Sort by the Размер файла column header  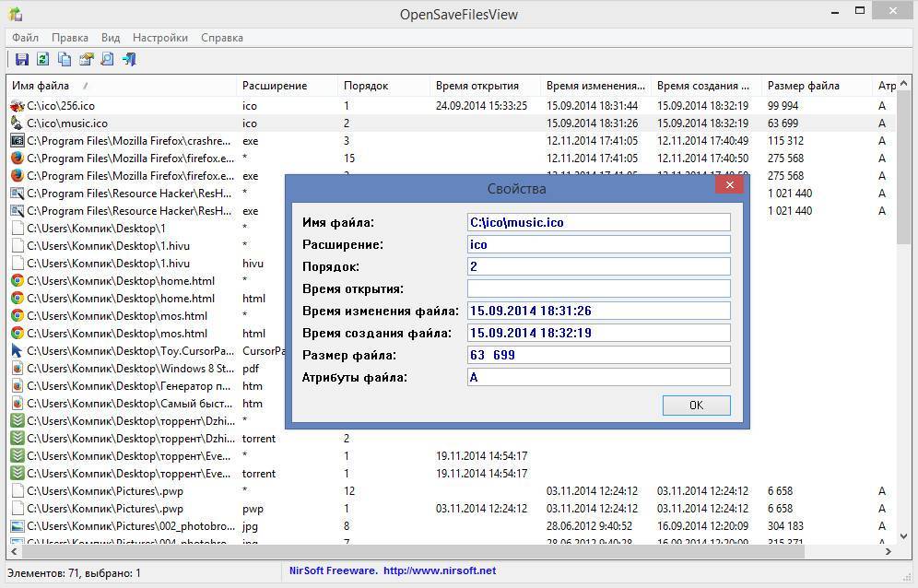coord(803,86)
